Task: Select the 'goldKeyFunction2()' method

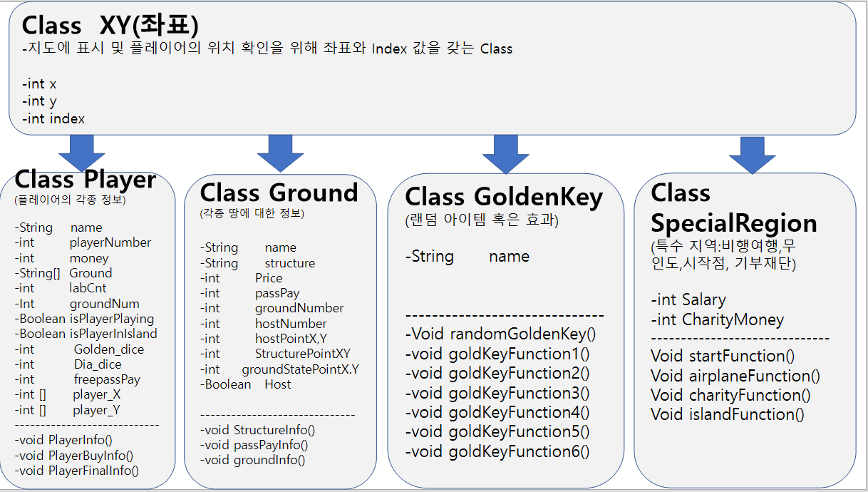Action: tap(519, 373)
